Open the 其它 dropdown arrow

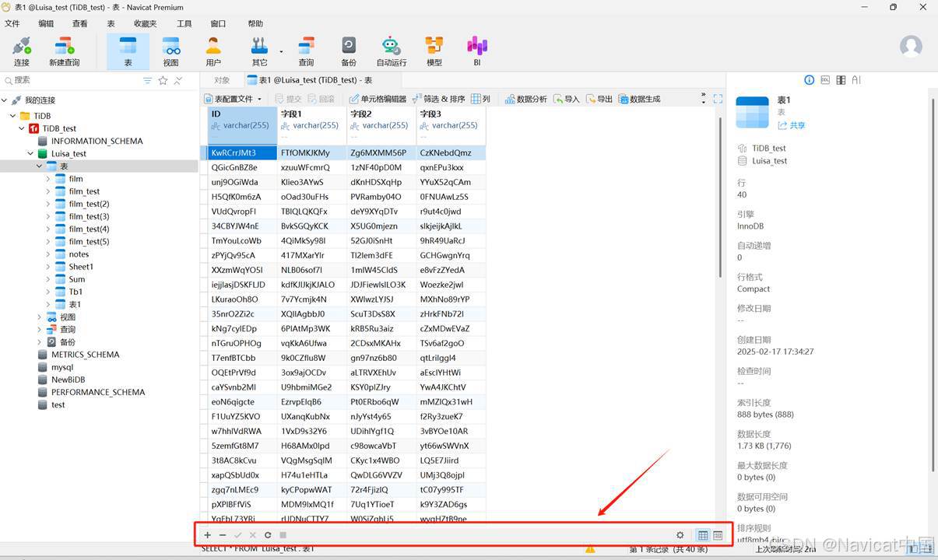pos(281,52)
